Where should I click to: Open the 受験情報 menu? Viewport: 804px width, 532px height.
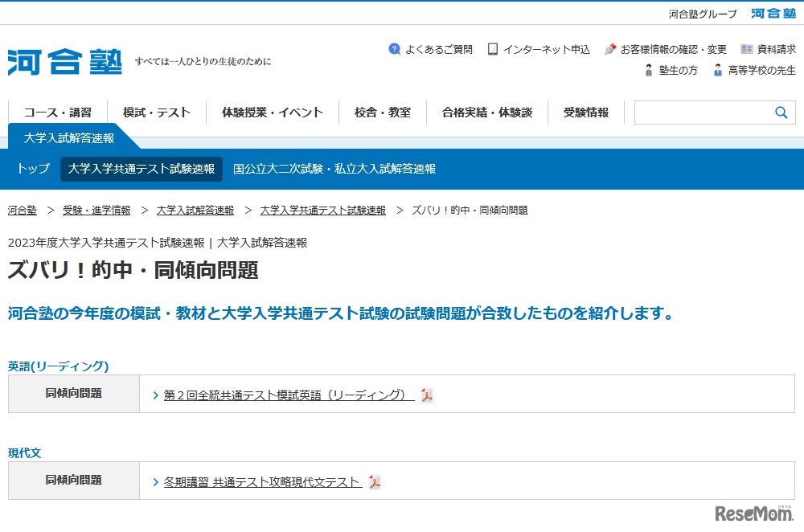(x=586, y=113)
